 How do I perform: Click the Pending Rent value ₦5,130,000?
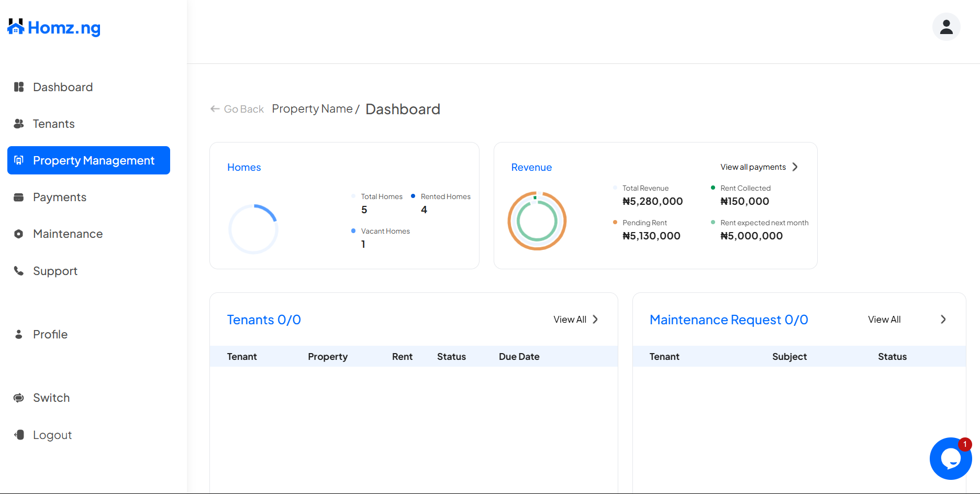(x=651, y=236)
